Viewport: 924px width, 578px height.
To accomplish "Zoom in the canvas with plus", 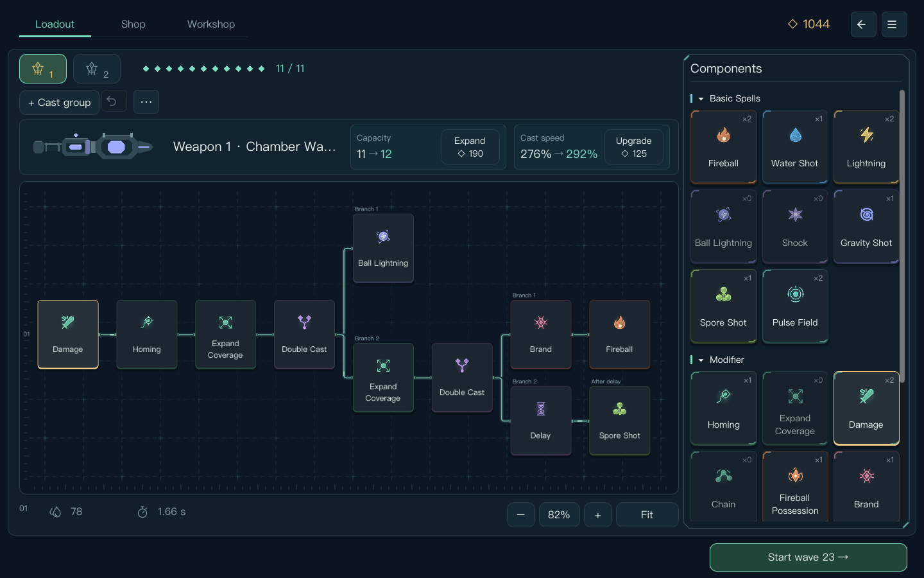I will tap(598, 515).
